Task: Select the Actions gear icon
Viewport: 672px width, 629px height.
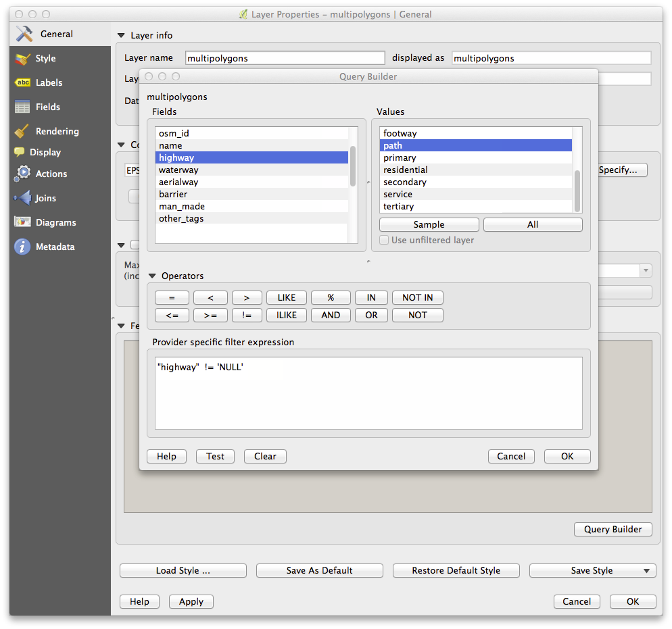Action: pyautogui.click(x=23, y=174)
